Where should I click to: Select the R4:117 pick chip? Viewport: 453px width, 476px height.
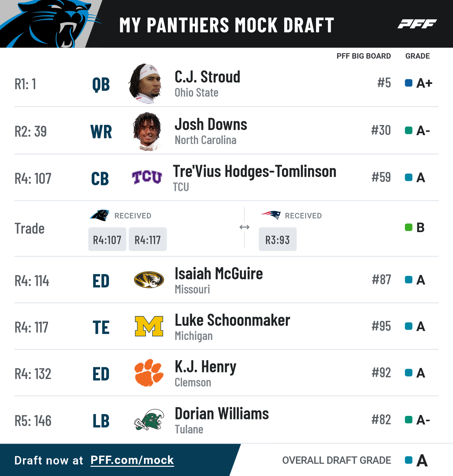pyautogui.click(x=148, y=239)
